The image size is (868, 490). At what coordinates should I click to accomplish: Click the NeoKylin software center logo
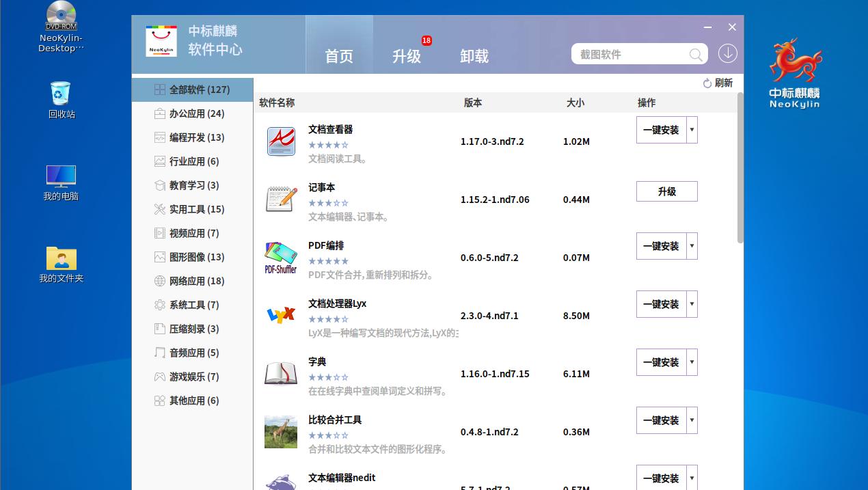tap(161, 41)
